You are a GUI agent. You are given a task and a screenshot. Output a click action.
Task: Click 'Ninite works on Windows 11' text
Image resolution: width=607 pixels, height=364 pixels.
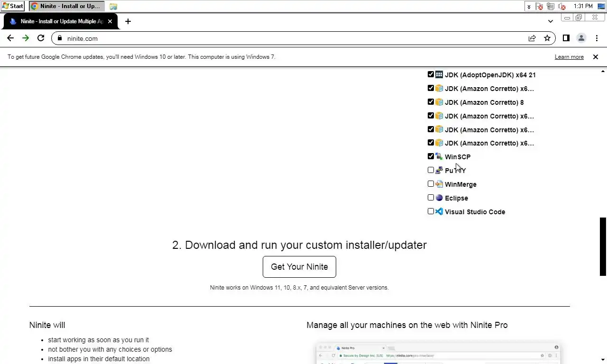point(299,288)
